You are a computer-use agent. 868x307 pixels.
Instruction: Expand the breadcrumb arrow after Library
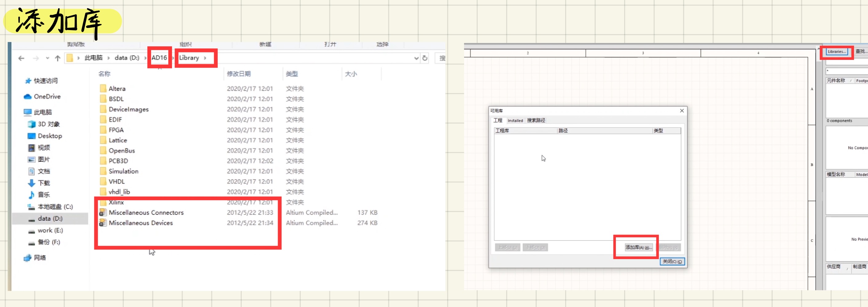point(206,58)
